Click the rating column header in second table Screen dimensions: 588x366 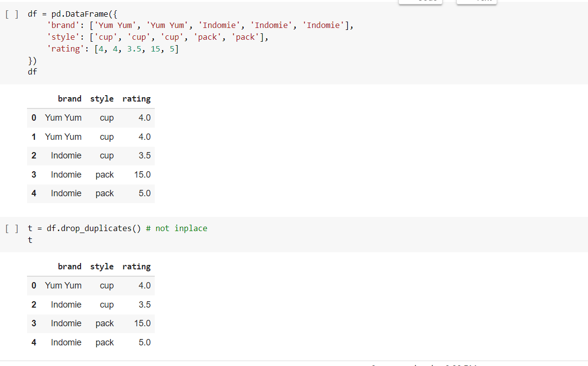[136, 266]
